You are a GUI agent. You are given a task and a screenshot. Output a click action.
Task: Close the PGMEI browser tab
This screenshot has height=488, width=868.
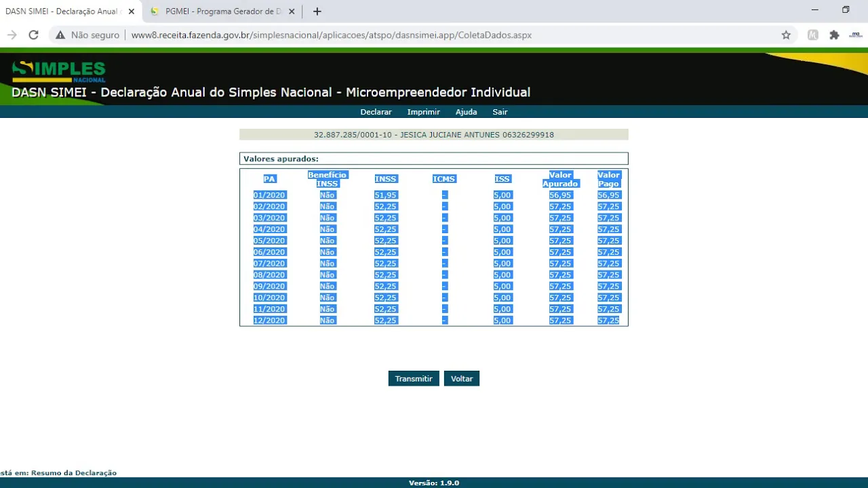click(292, 12)
